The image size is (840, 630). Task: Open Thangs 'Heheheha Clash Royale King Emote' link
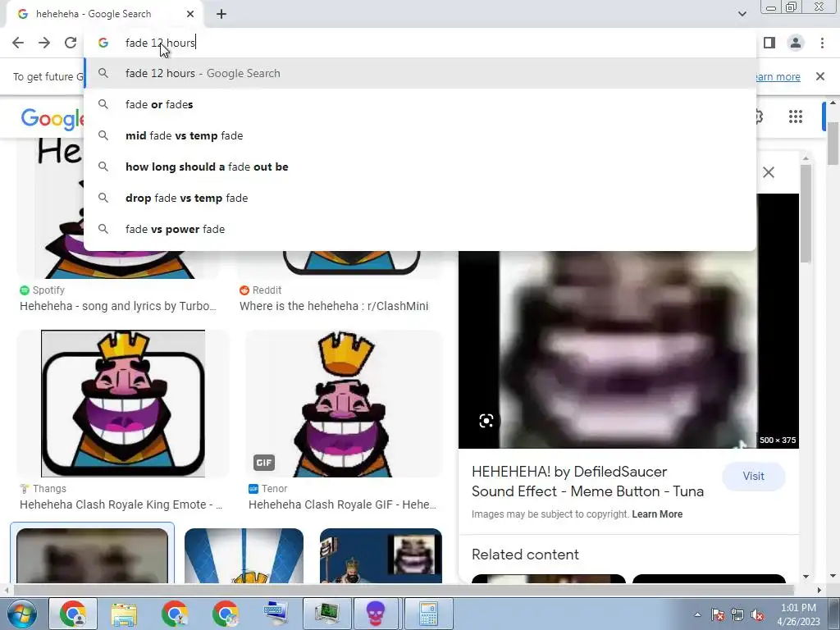click(x=121, y=504)
